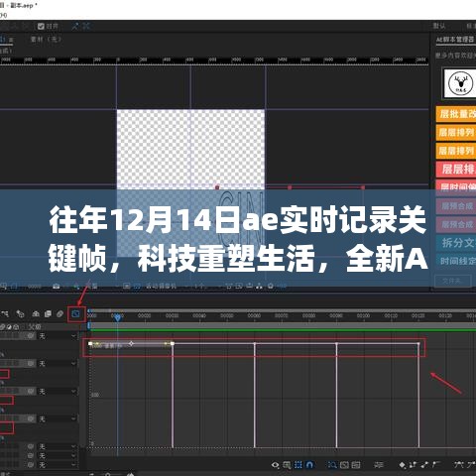Toggle the magnet snap icon in graph editor
476x476 pixels.
click(x=309, y=465)
